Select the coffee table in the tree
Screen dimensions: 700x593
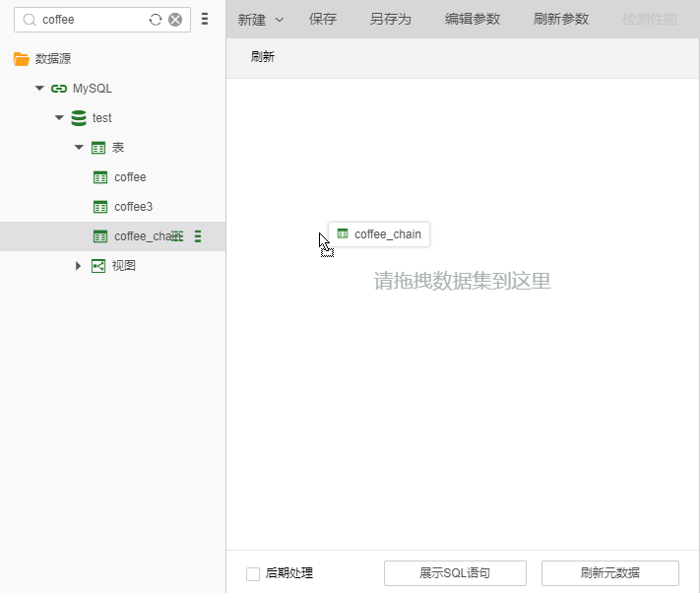(x=129, y=177)
